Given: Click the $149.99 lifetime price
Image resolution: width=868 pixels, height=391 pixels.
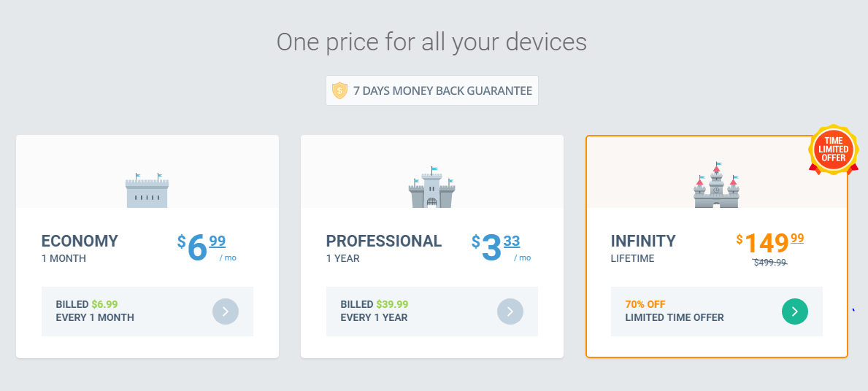Looking at the screenshot, I should pyautogui.click(x=770, y=242).
